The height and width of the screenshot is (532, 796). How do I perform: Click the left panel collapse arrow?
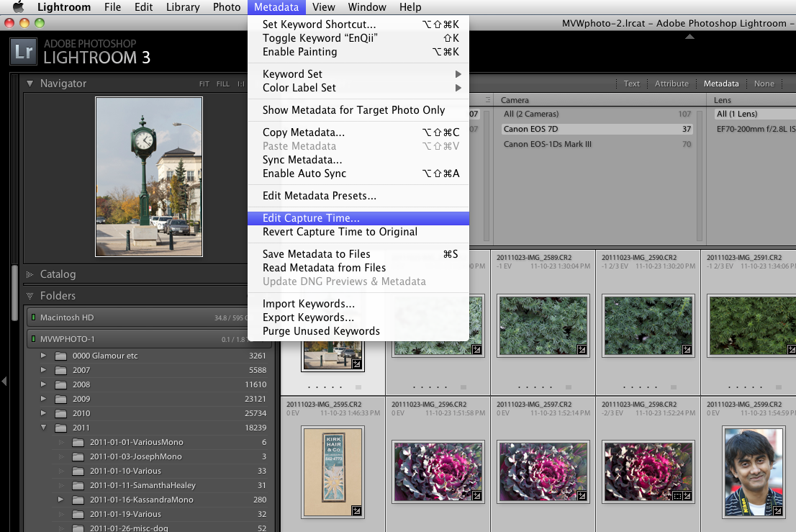click(4, 381)
